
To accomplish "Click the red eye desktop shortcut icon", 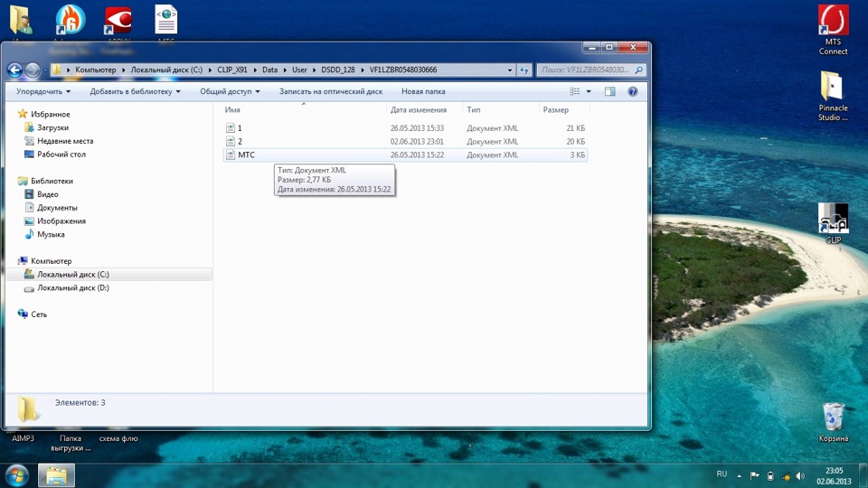I will 118,20.
